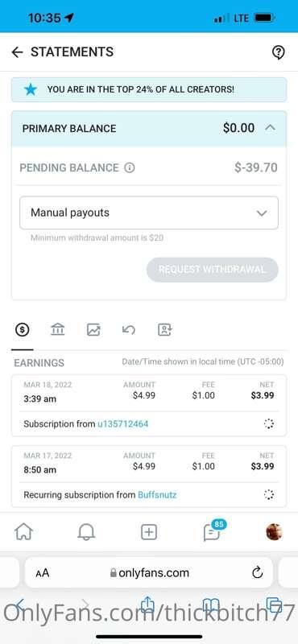Open the notifications bell
This screenshot has width=298, height=644.
[86, 532]
